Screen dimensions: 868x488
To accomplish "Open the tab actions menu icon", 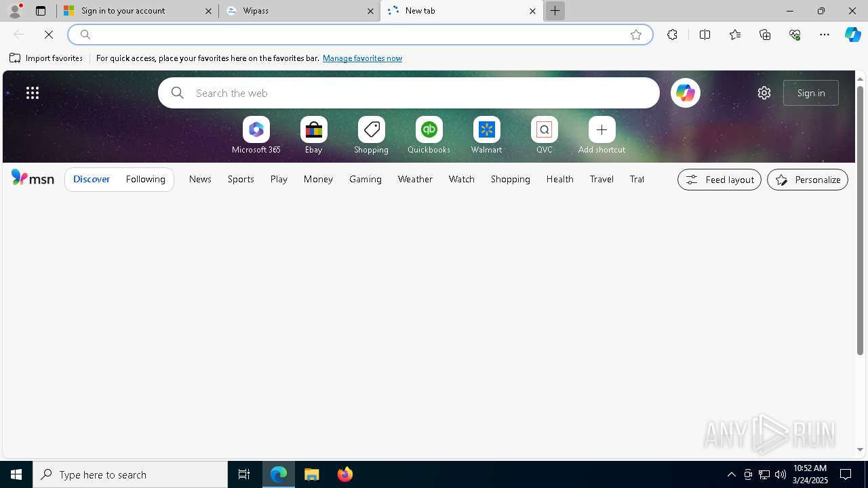I will point(41,11).
